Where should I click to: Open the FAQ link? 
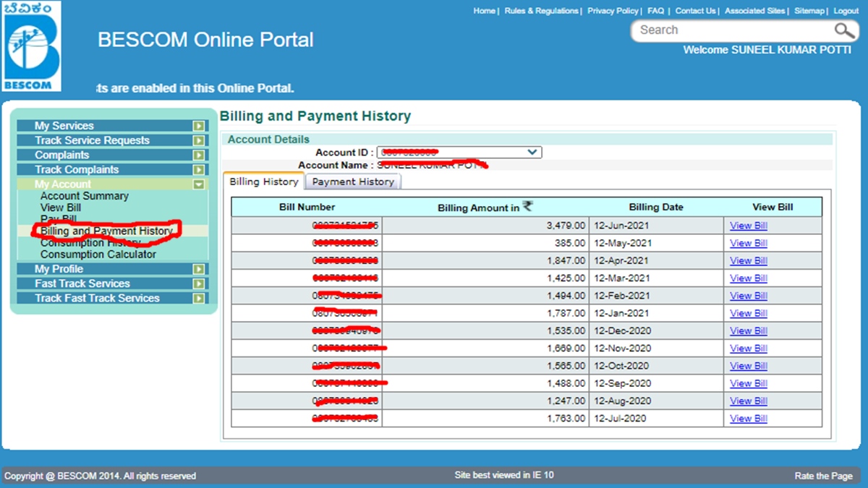(655, 11)
